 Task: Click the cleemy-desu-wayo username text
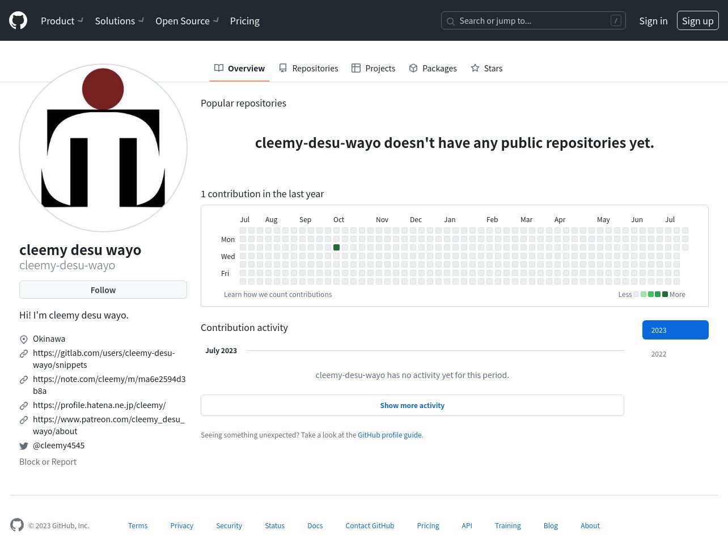tap(67, 265)
